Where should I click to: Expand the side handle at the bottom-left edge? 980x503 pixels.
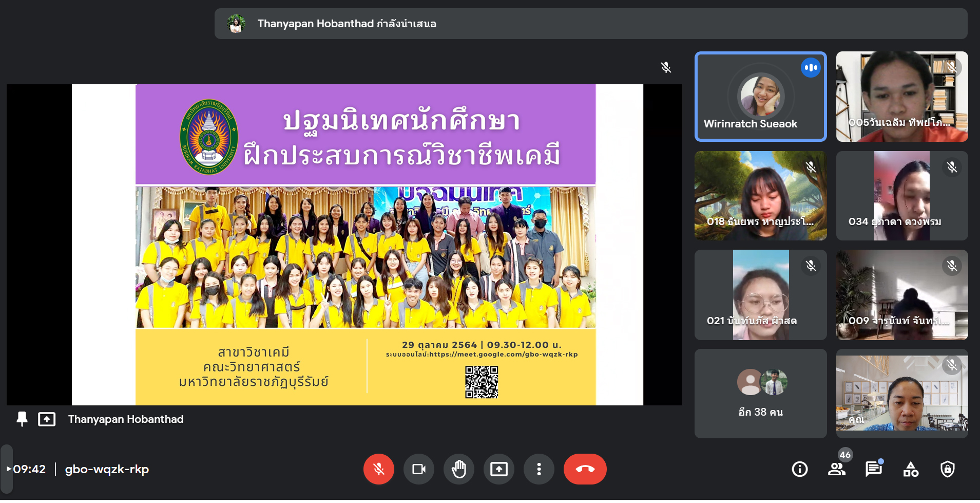tap(6, 469)
